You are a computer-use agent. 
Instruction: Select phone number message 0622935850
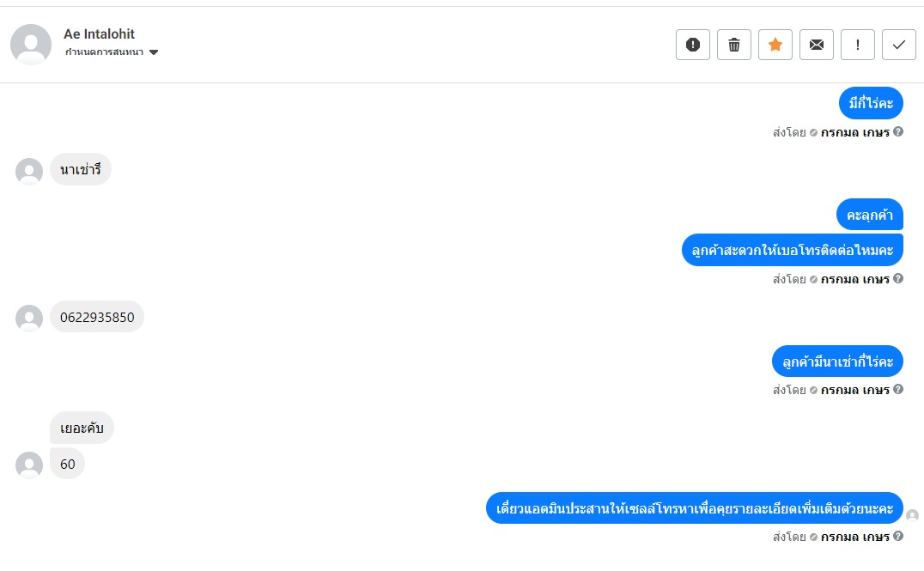pos(97,317)
